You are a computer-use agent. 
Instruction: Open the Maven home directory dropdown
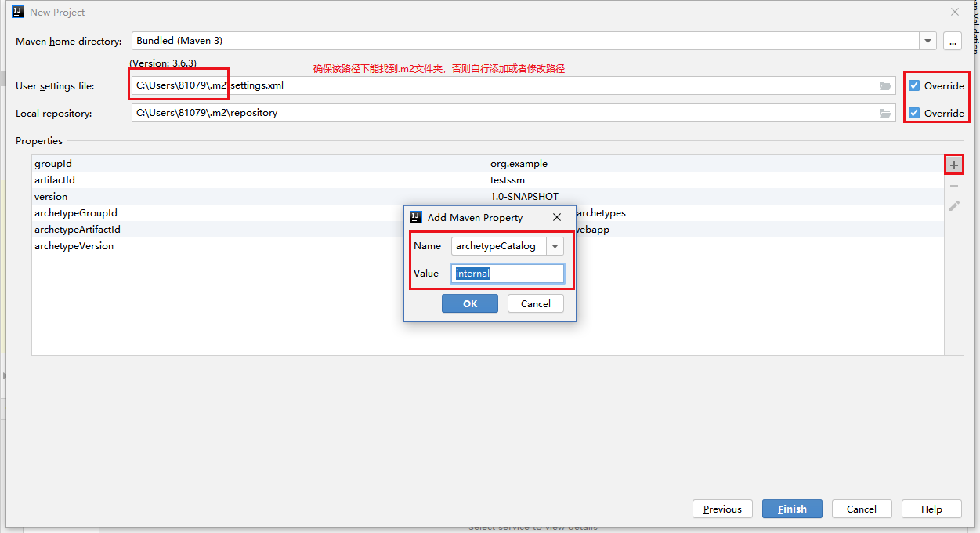pyautogui.click(x=928, y=41)
